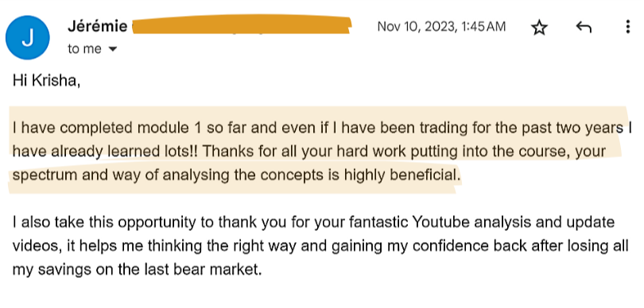
Task: Star this email from Jérémie
Action: [x=539, y=28]
